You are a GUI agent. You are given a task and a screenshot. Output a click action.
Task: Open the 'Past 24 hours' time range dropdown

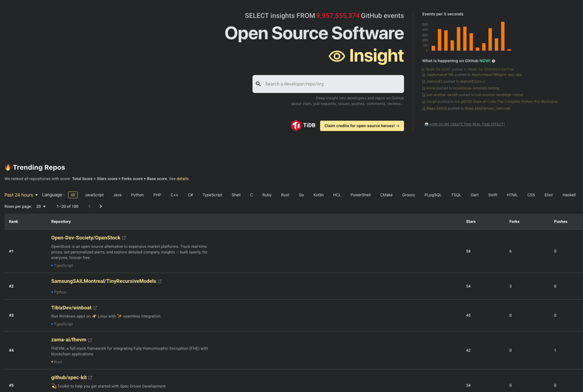20,195
